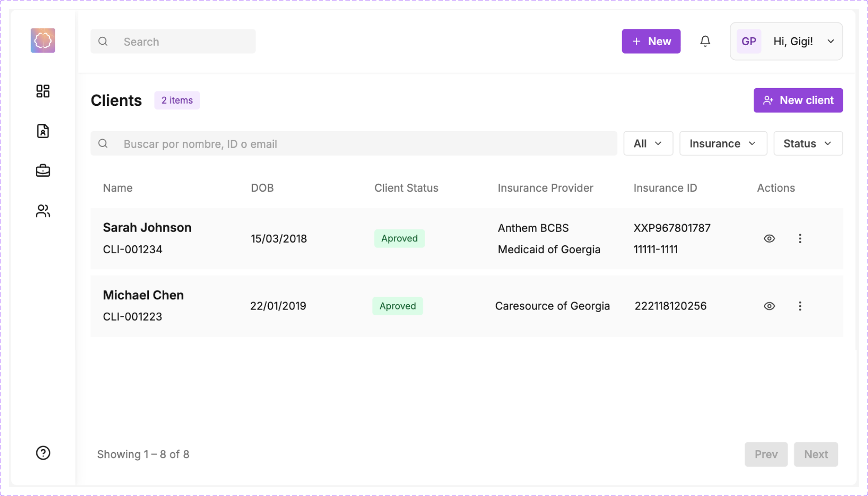Open the users icon in sidebar

43,211
